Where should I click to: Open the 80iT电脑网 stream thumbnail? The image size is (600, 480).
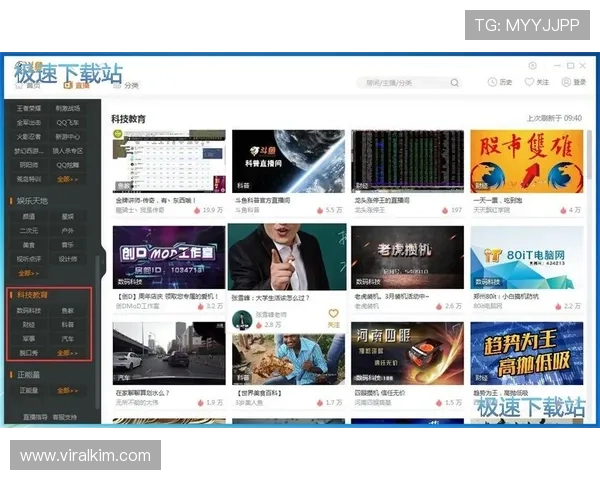527,257
